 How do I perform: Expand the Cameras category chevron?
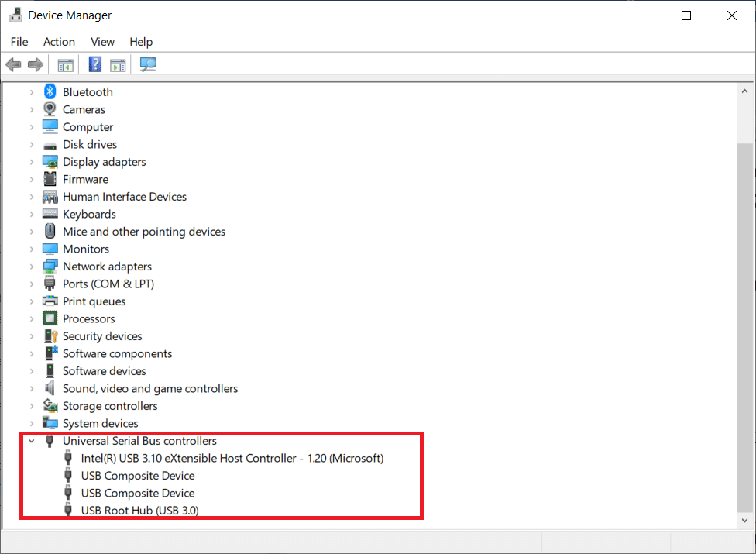tap(32, 109)
